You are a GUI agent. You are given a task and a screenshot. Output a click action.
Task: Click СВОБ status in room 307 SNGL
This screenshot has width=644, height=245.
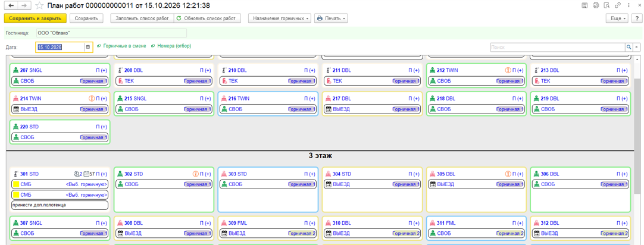coord(27,234)
